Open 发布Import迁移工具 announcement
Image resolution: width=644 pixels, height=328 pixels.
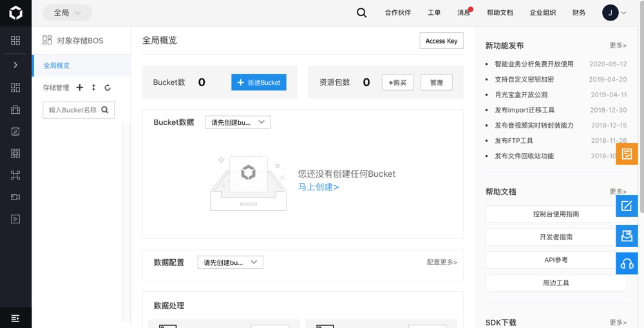pyautogui.click(x=524, y=110)
